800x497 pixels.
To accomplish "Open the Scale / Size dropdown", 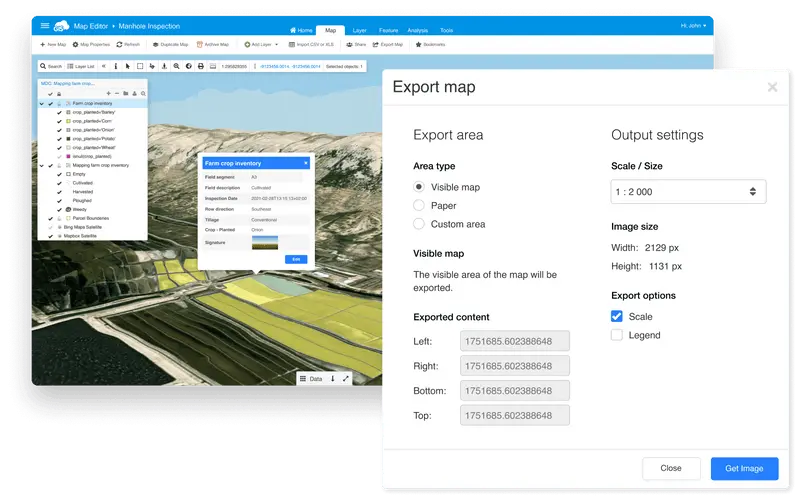I will [688, 192].
